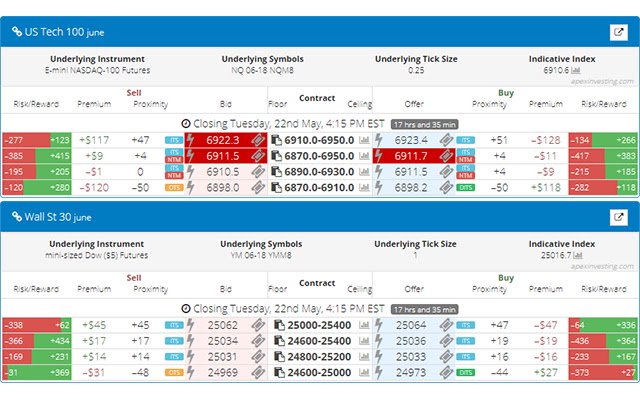The width and height of the screenshot is (640, 400).
Task: Select contract 6910.0-6950.0
Action: point(319,140)
